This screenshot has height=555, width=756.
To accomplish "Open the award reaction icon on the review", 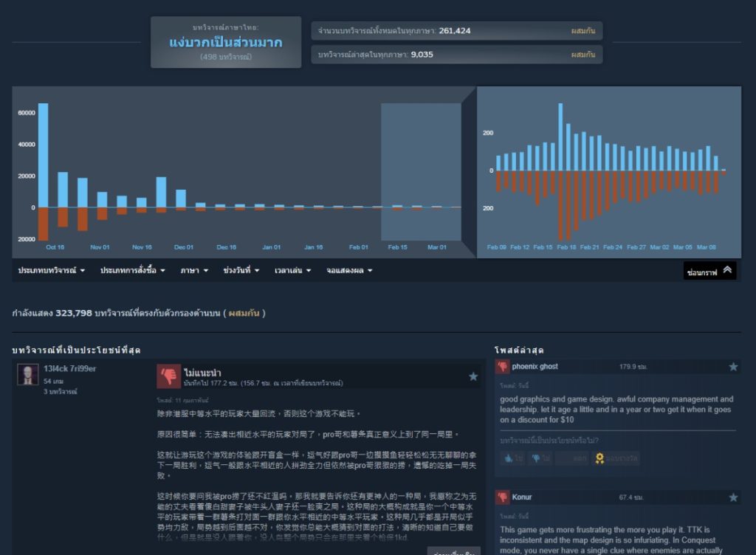I will pyautogui.click(x=601, y=458).
